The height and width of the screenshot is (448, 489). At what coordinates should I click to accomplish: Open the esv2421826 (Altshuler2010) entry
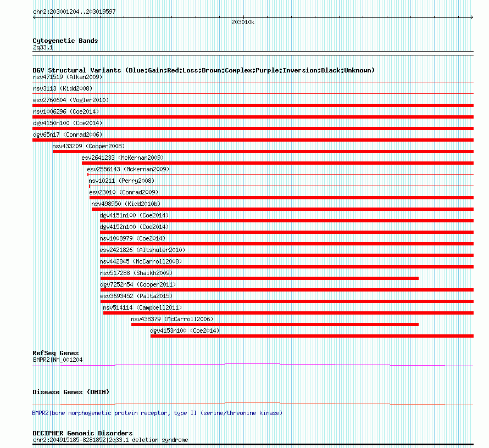click(142, 250)
